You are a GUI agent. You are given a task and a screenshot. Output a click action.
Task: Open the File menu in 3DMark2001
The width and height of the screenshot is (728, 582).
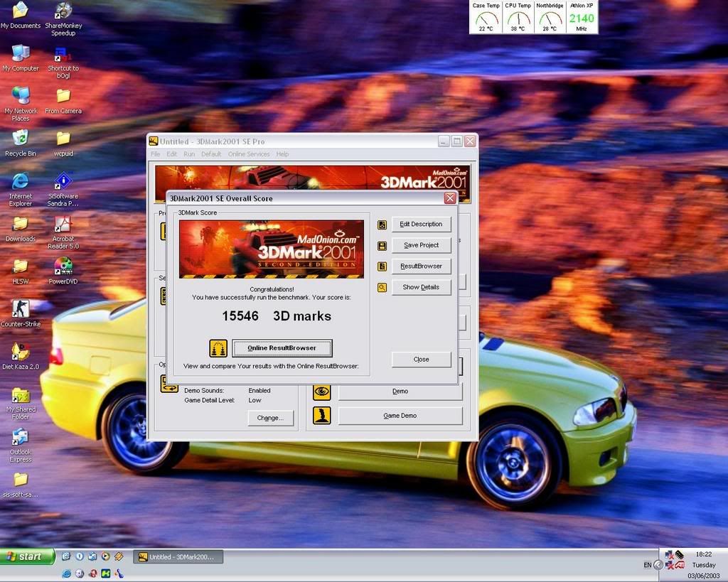point(155,154)
